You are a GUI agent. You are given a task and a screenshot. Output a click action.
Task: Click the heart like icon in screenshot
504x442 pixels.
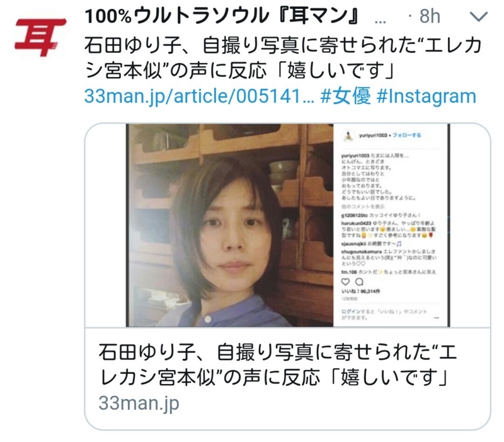click(345, 282)
